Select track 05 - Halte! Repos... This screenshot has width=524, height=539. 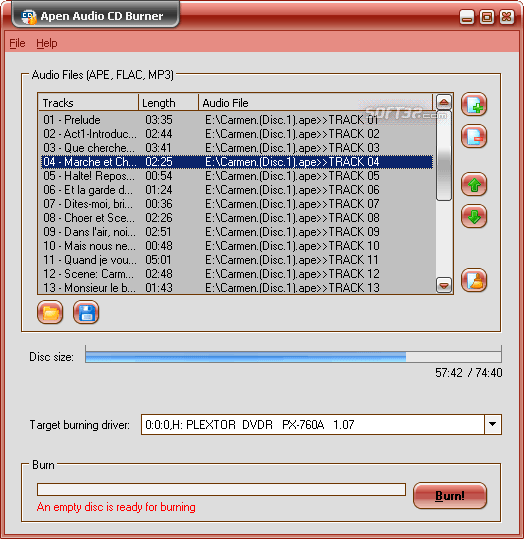point(237,176)
